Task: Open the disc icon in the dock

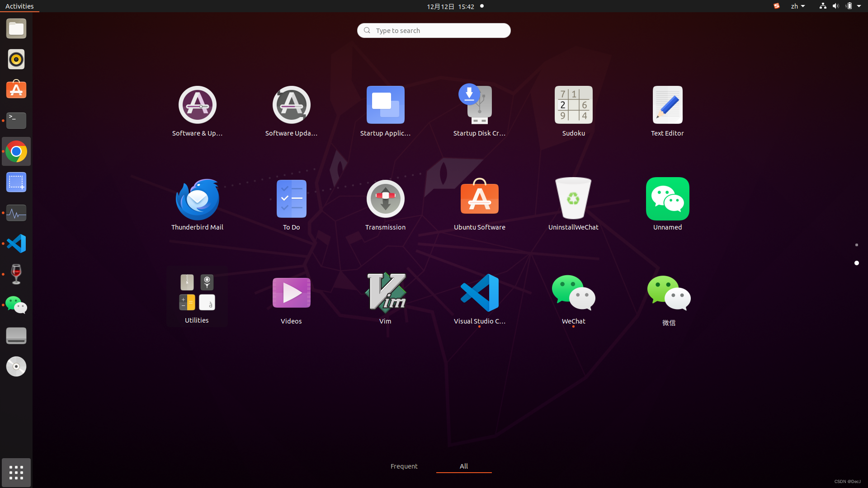Action: coord(16,366)
